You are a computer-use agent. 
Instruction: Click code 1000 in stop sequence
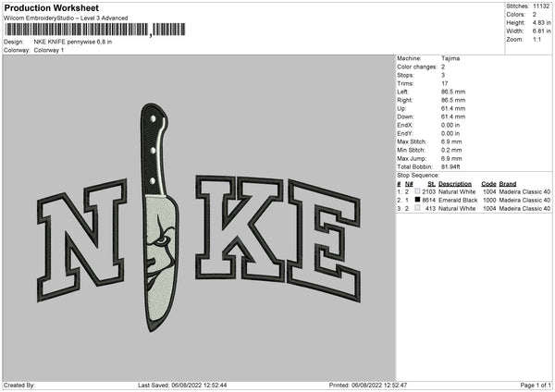tap(489, 201)
